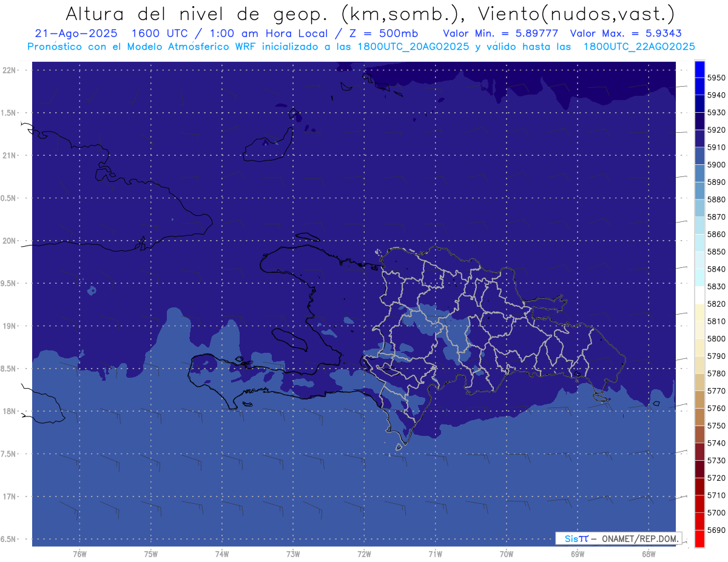
Task: Click the bright red bottom swatch of color scale
Action: coord(699,538)
